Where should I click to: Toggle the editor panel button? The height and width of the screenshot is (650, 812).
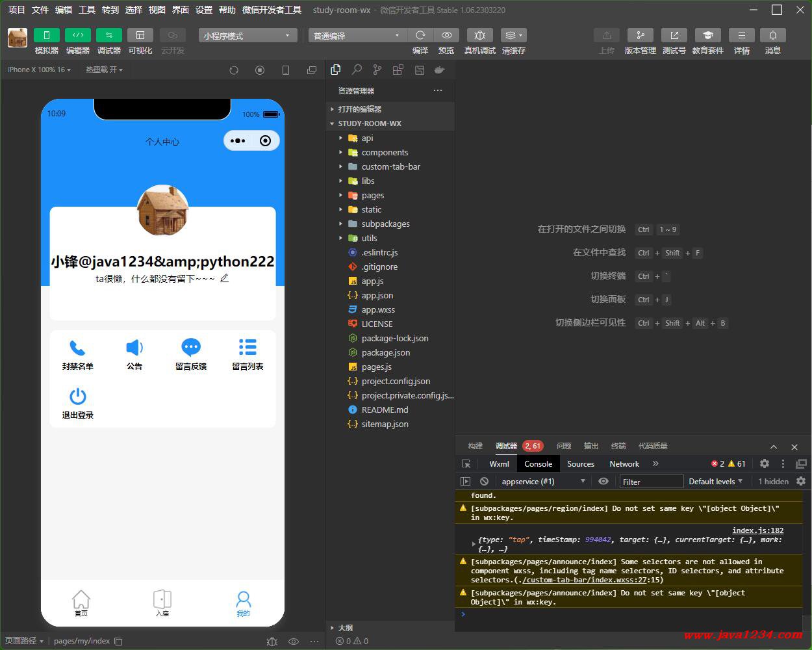pos(77,35)
